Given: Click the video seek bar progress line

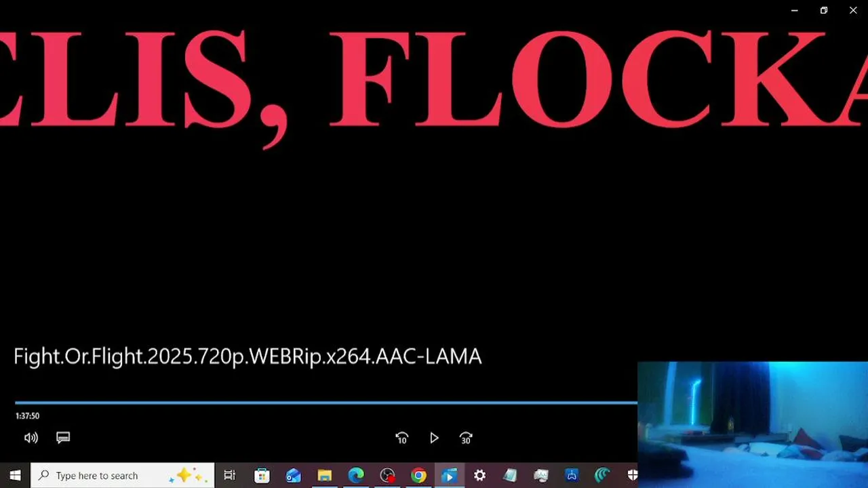Looking at the screenshot, I should [x=325, y=403].
